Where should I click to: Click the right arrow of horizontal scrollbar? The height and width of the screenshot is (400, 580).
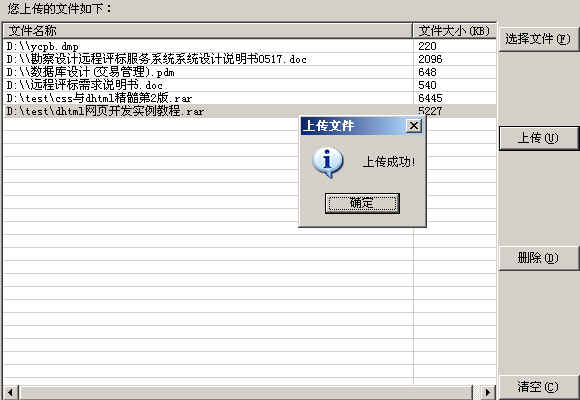488,392
